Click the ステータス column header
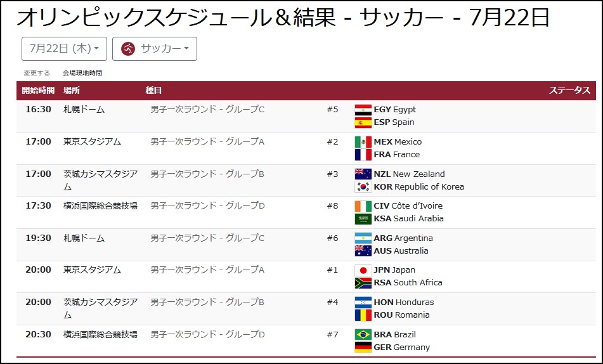 (x=569, y=91)
